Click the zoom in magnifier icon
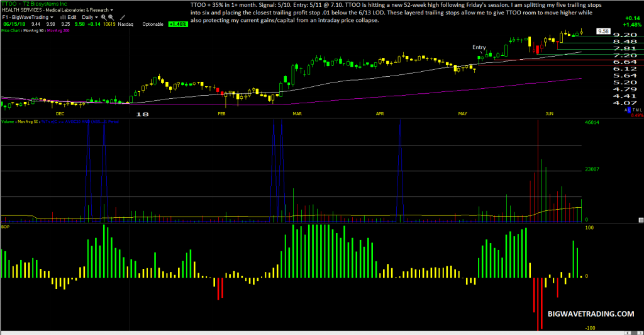 point(104,18)
